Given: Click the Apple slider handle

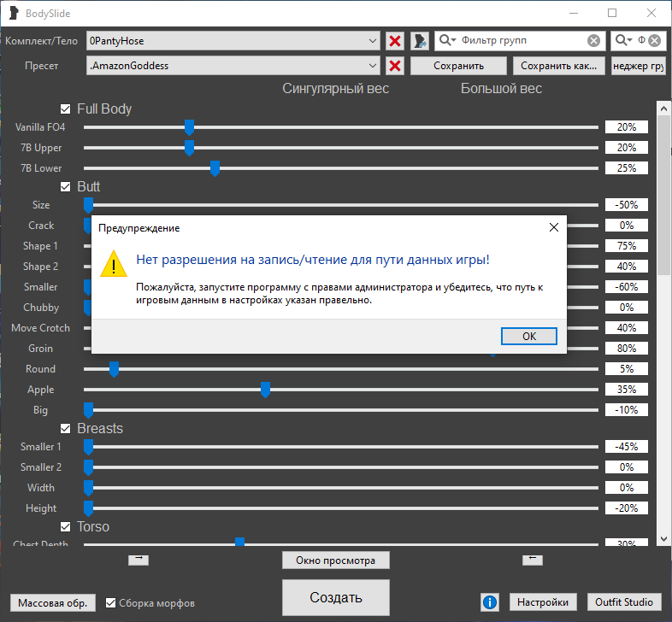Looking at the screenshot, I should tap(266, 390).
